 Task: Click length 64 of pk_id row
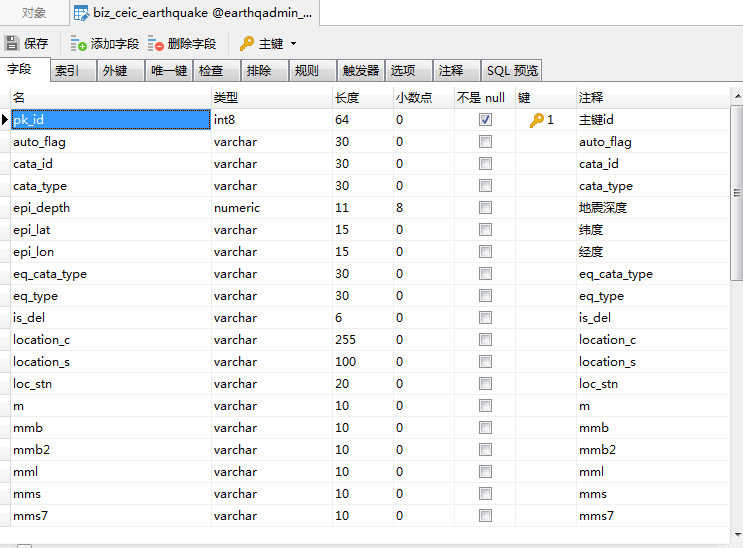coord(342,119)
